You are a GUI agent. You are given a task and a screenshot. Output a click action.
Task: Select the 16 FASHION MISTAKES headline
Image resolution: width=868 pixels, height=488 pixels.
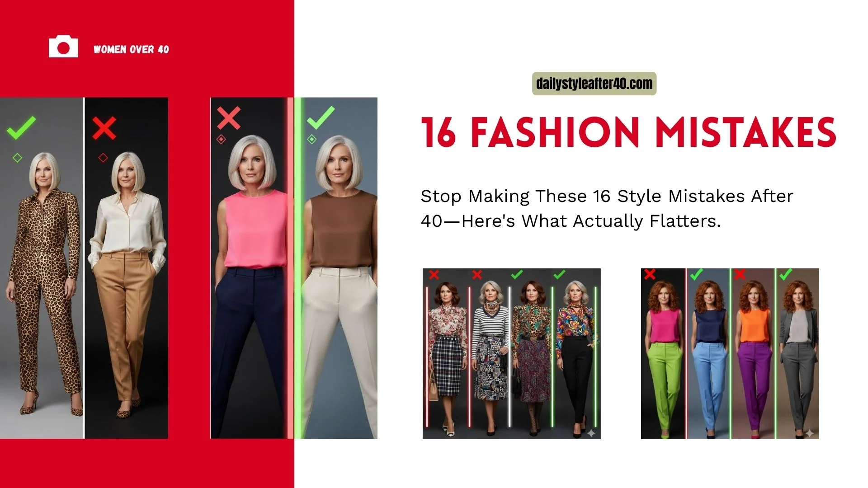[628, 132]
